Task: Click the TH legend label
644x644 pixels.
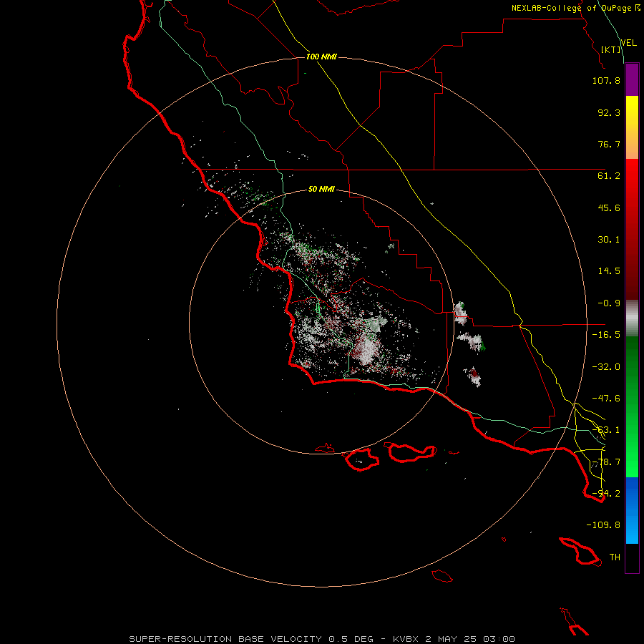Action: (615, 557)
